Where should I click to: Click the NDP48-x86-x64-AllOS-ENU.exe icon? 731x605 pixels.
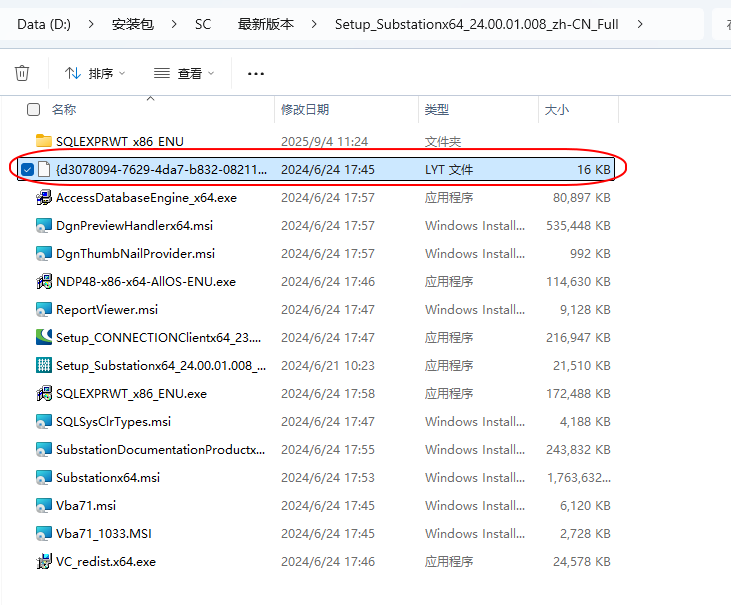click(44, 282)
